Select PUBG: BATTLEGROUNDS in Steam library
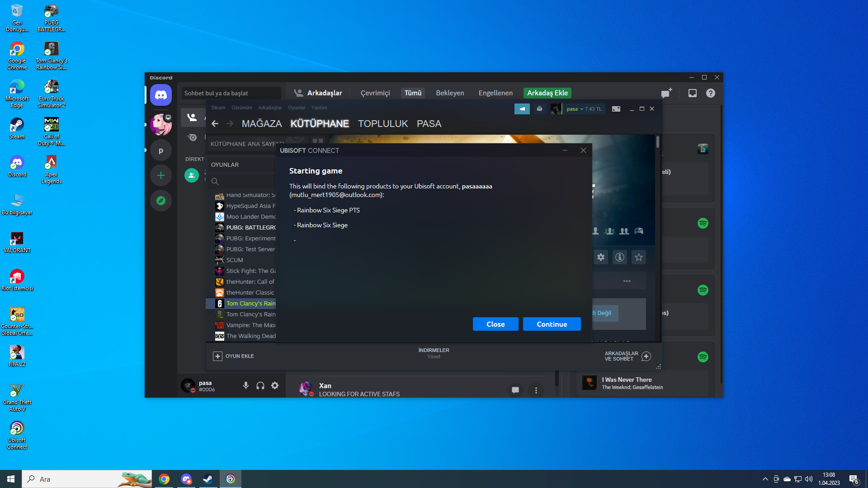Image resolution: width=868 pixels, height=488 pixels. coord(245,227)
